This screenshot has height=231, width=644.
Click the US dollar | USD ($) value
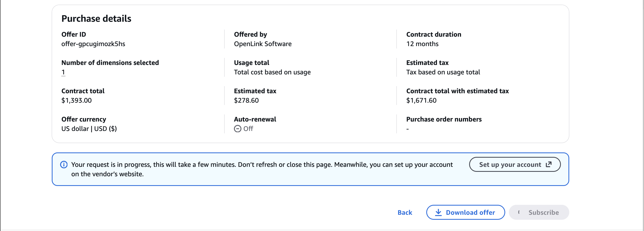click(x=89, y=129)
